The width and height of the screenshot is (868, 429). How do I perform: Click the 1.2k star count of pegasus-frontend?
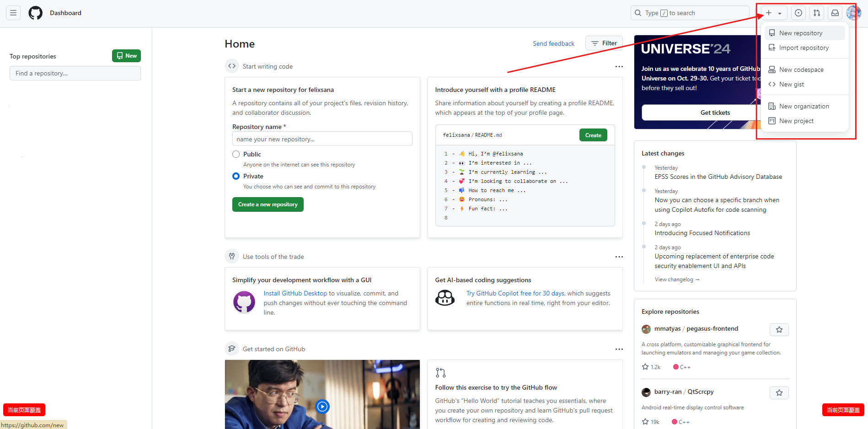pos(651,367)
